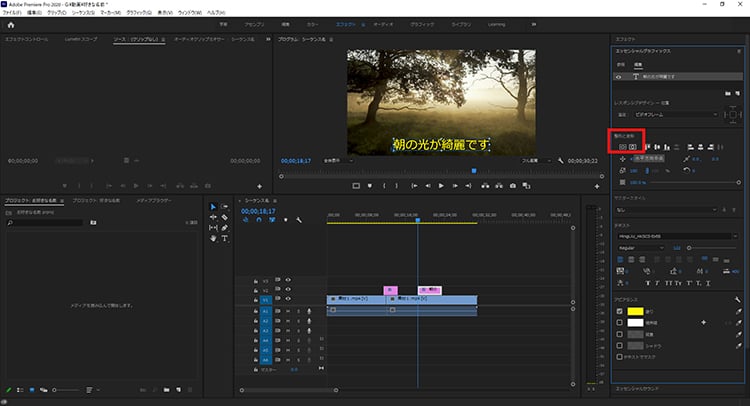Open the File menu
Viewport: 750px width, 406px height.
click(12, 12)
